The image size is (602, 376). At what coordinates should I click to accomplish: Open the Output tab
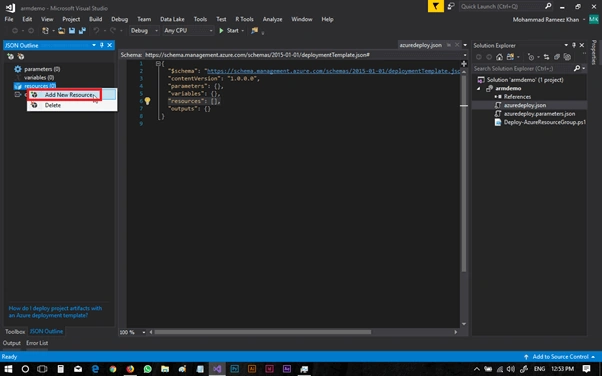click(x=12, y=343)
